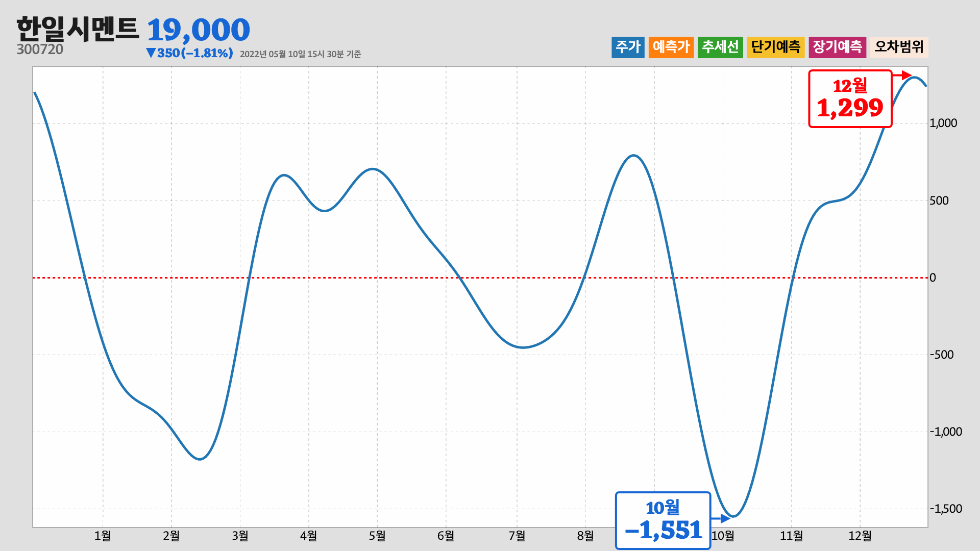The image size is (980, 551).
Task: Click the 12월 1,299 peak annotation box
Action: [x=850, y=99]
